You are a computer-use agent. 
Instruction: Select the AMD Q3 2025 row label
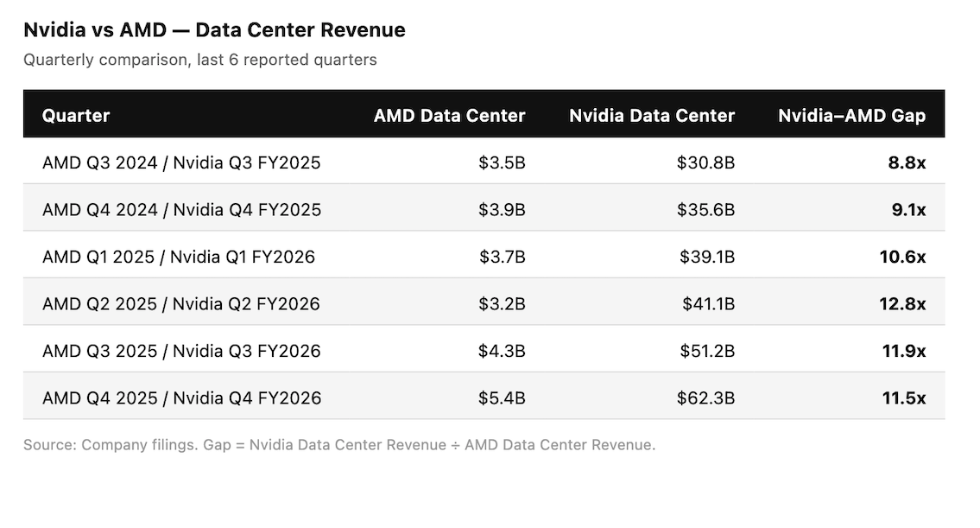pos(181,351)
